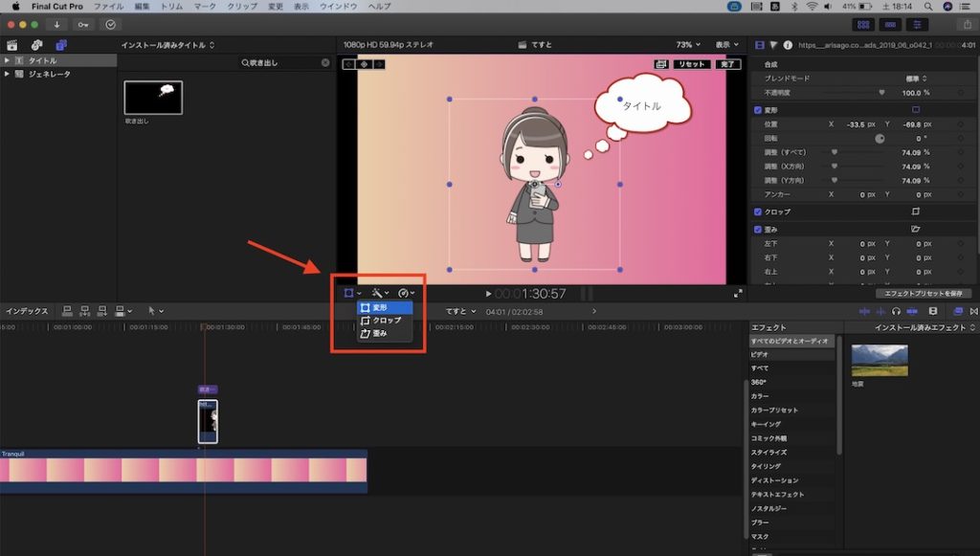Toggle snapping in the timeline toolbar
The width and height of the screenshot is (980, 556).
[974, 311]
